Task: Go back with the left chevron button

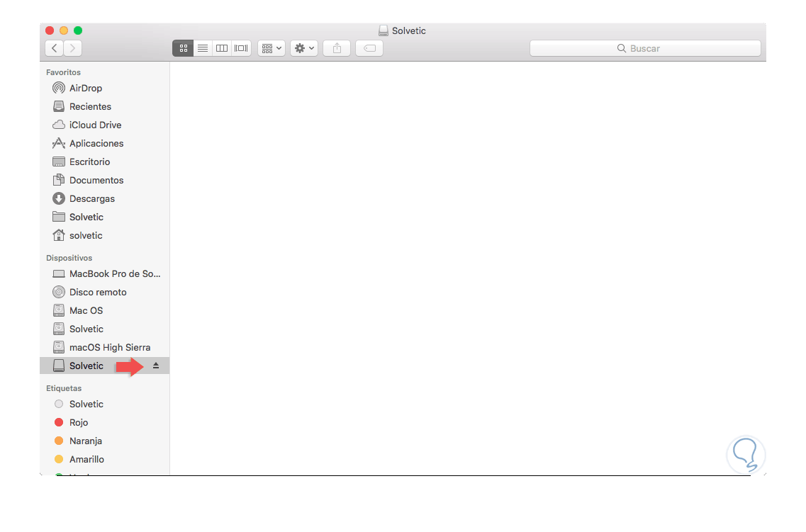Action: pos(55,48)
